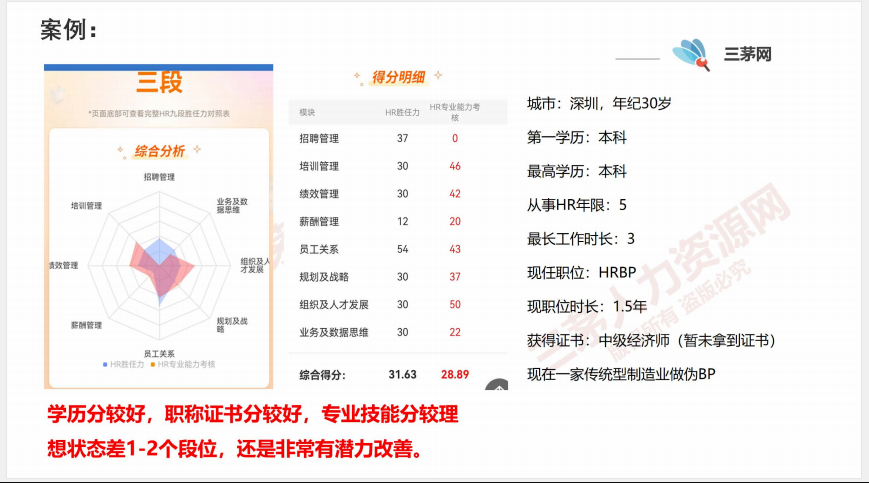Image resolution: width=869 pixels, height=483 pixels.
Task: Click the 获得证书：中级经济师 line
Action: point(651,340)
